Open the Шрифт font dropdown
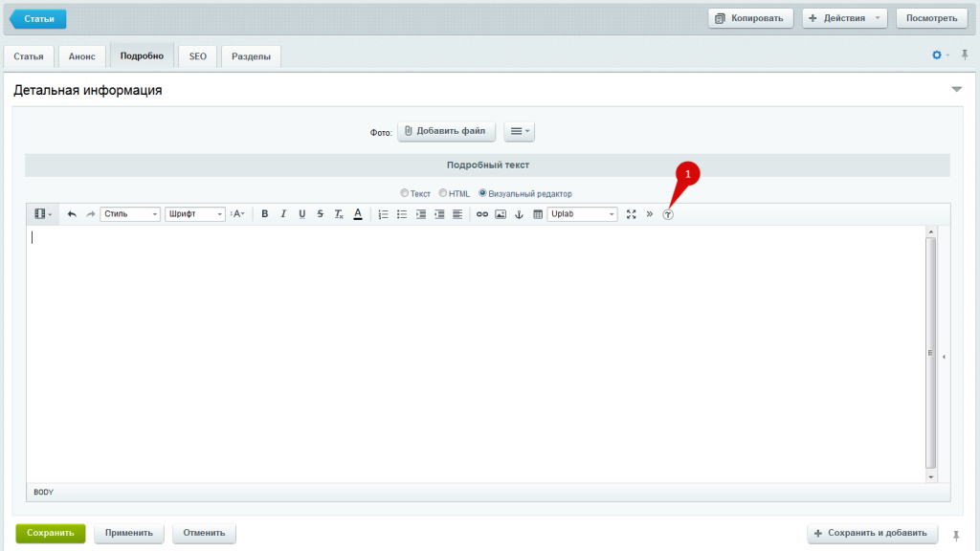 tap(195, 214)
